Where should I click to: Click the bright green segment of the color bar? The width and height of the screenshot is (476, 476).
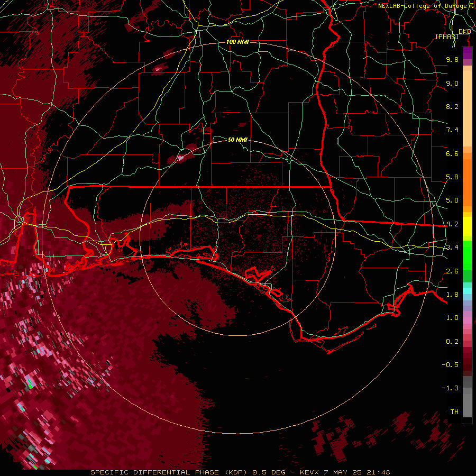(467, 257)
